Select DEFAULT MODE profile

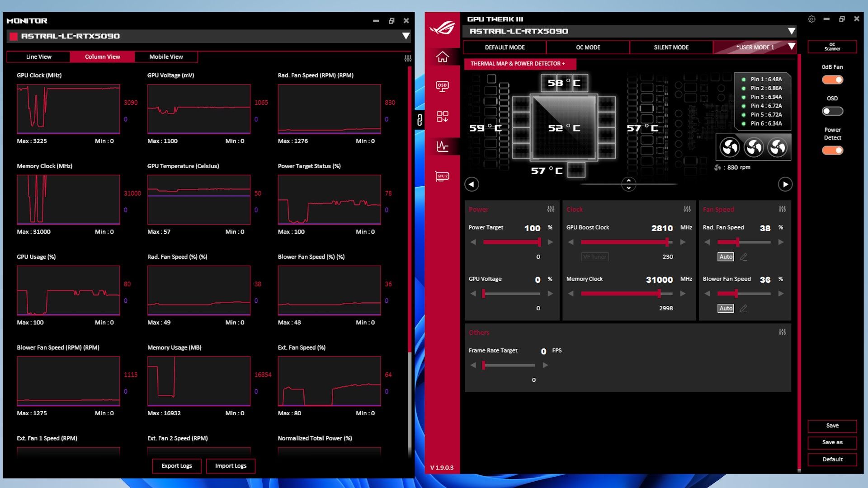(505, 47)
